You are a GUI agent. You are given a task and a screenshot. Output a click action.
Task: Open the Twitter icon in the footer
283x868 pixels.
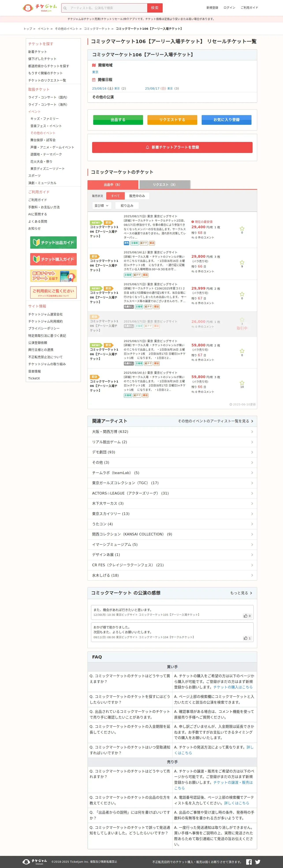[x=258, y=862]
